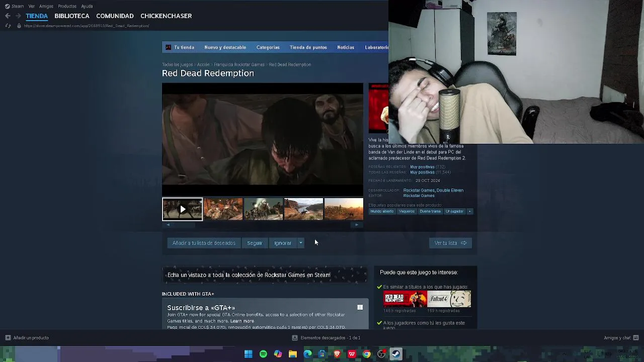
Task: Open Google Chrome from the taskbar
Action: click(367, 354)
